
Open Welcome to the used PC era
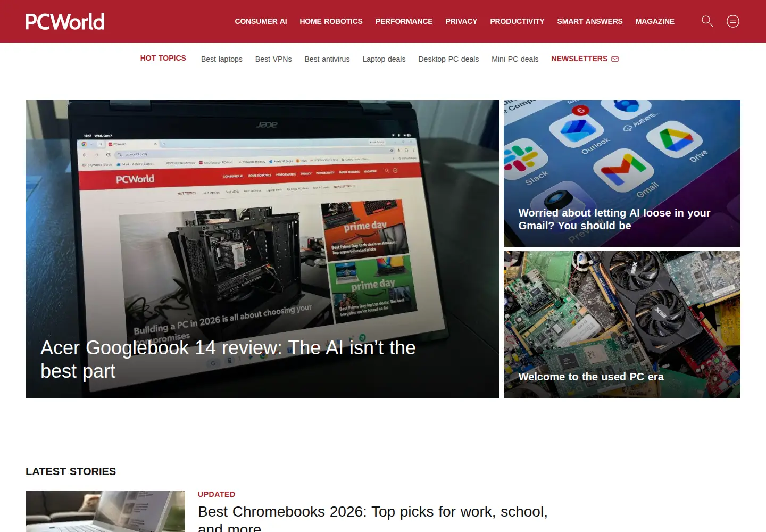(x=591, y=377)
